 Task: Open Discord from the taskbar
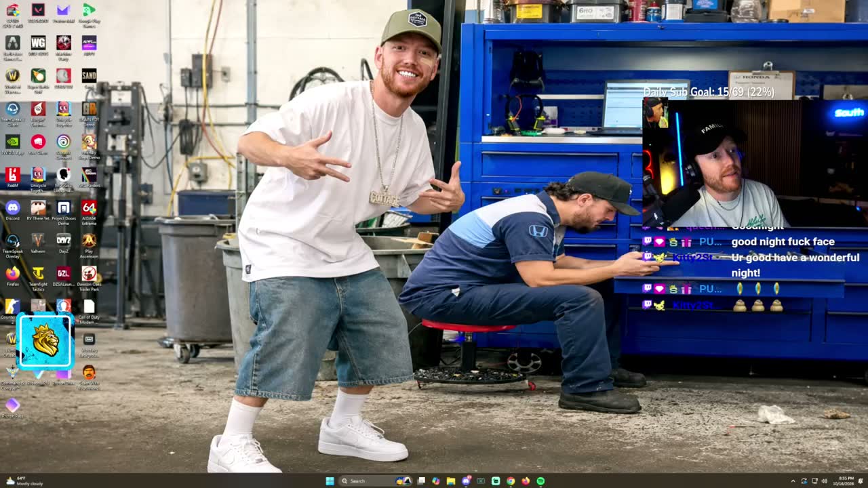pos(466,481)
